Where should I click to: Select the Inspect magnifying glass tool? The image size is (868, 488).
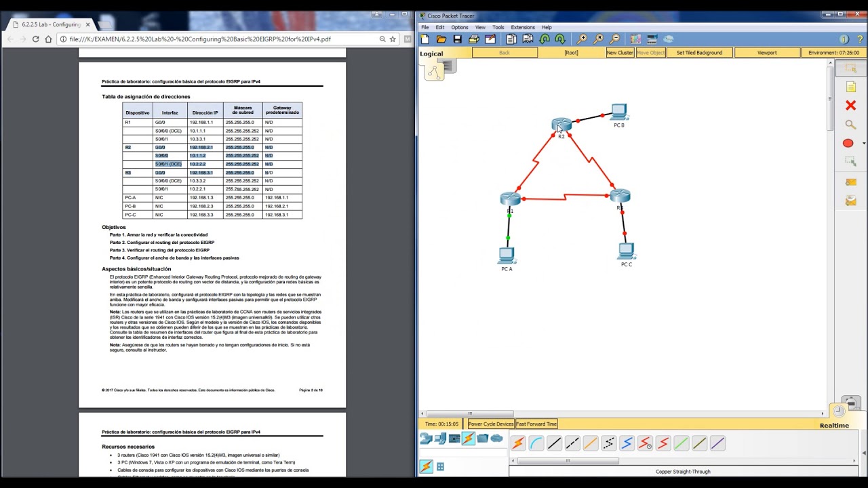pos(850,124)
